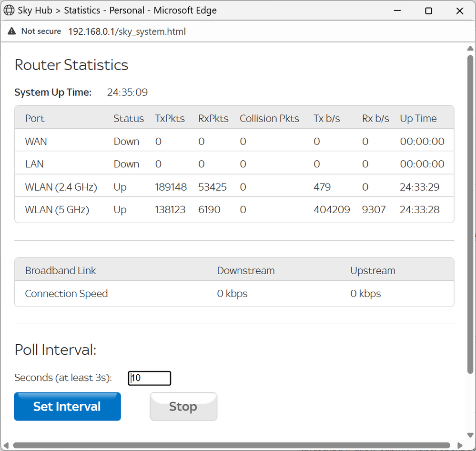Select the WLAN (5 GHz) port row

(57, 210)
